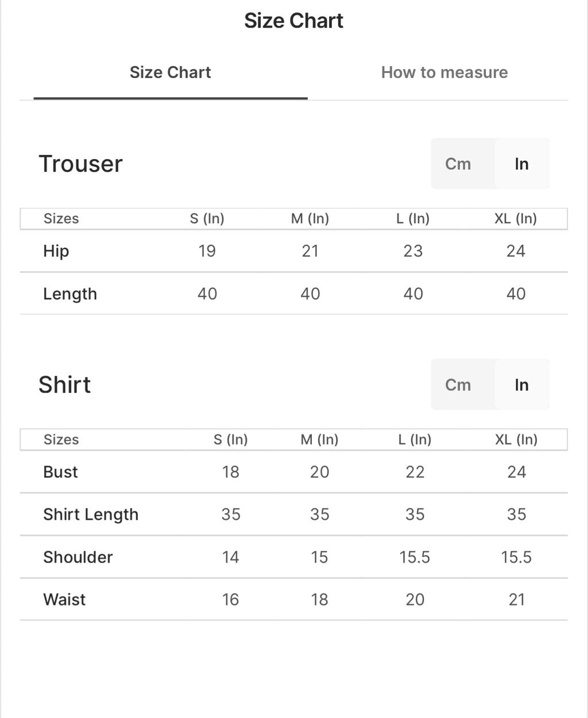Select the Shoulder row label
588x718 pixels.
pyautogui.click(x=78, y=557)
